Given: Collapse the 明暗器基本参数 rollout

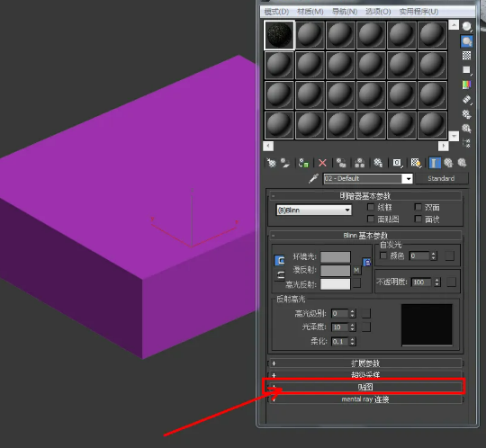Looking at the screenshot, I should pyautogui.click(x=365, y=196).
